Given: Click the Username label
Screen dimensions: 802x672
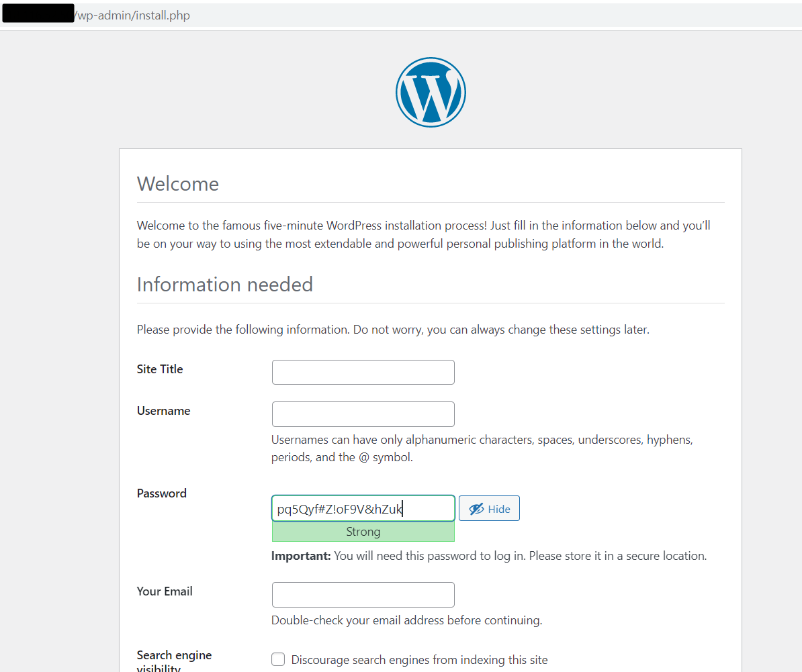Looking at the screenshot, I should pos(163,411).
